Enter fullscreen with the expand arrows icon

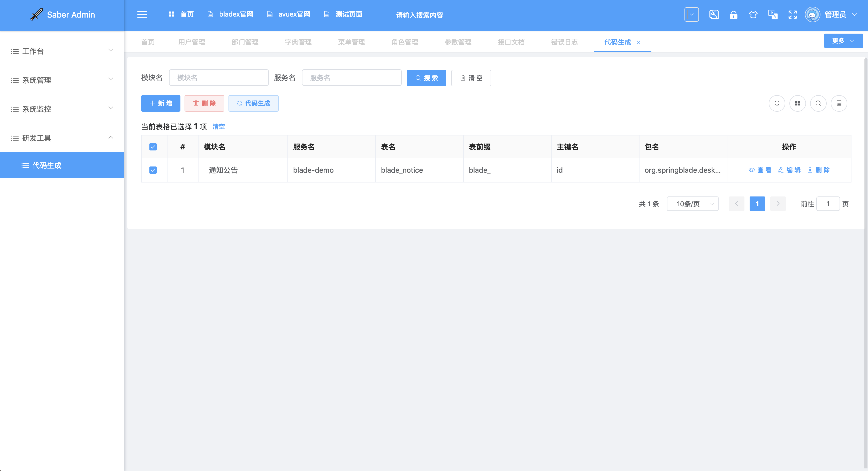coord(793,14)
